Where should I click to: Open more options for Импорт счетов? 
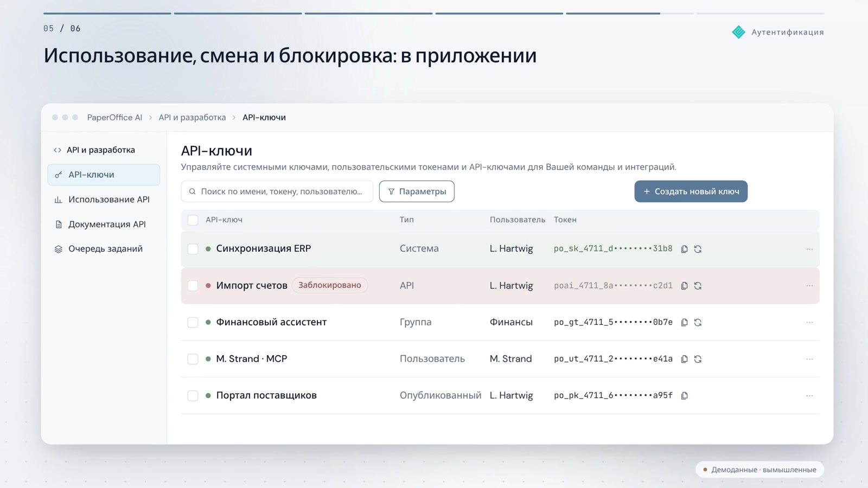coord(809,286)
